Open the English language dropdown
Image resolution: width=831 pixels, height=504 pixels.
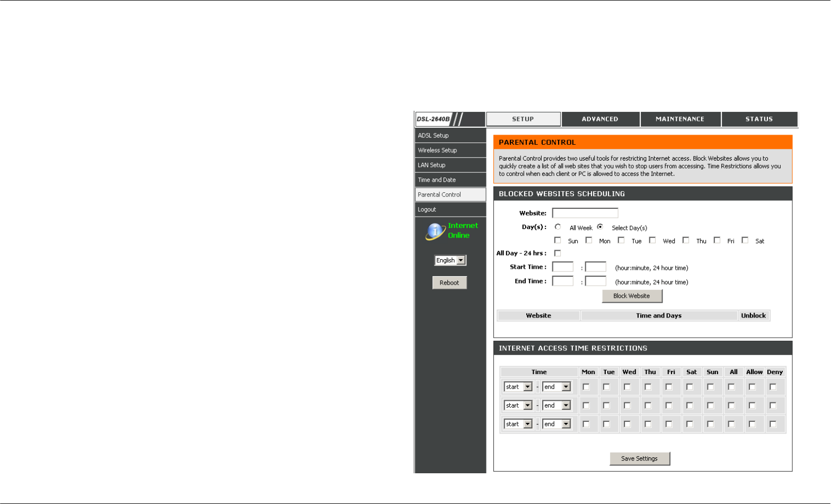(x=450, y=260)
